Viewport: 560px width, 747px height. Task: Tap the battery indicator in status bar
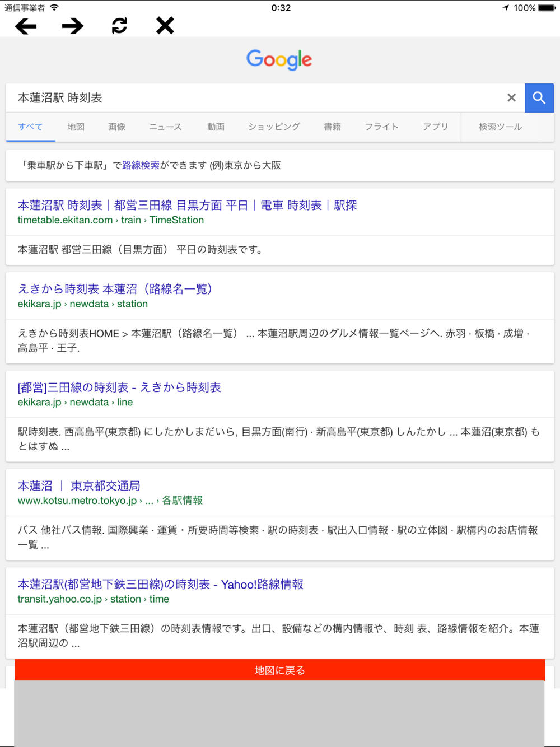click(547, 8)
